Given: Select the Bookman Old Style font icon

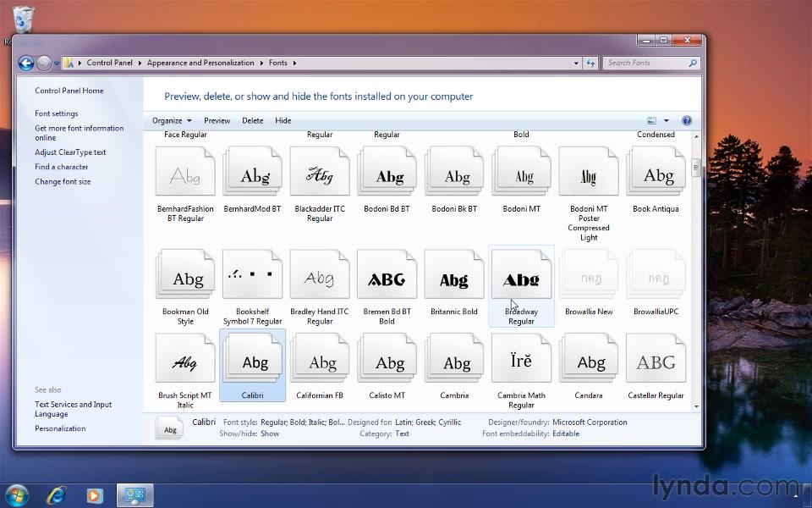Looking at the screenshot, I should (x=185, y=274).
